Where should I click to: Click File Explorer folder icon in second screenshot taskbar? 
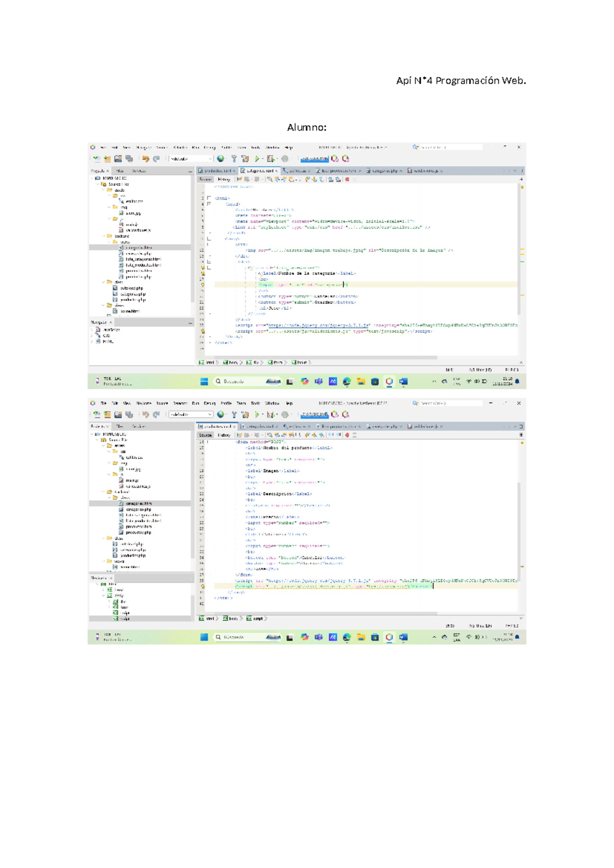(361, 637)
